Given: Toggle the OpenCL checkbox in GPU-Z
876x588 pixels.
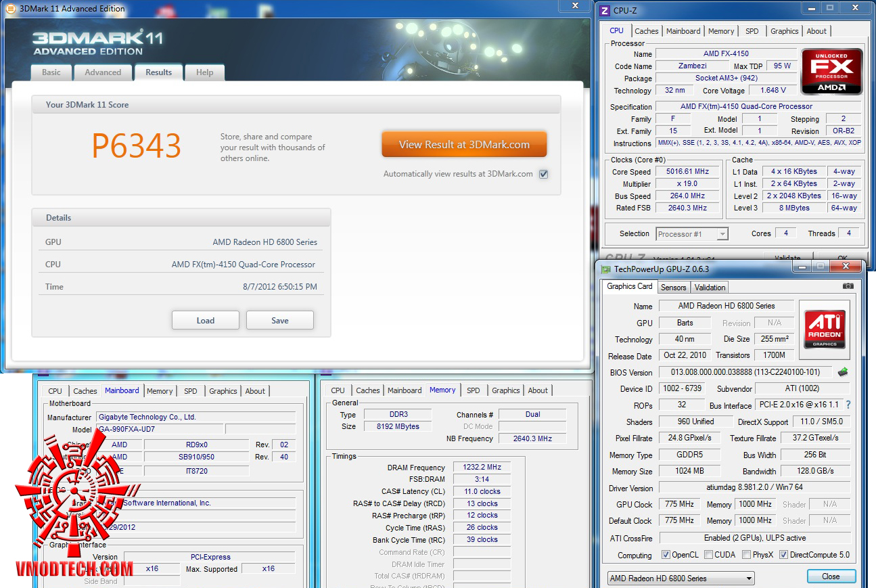Looking at the screenshot, I should pyautogui.click(x=666, y=555).
